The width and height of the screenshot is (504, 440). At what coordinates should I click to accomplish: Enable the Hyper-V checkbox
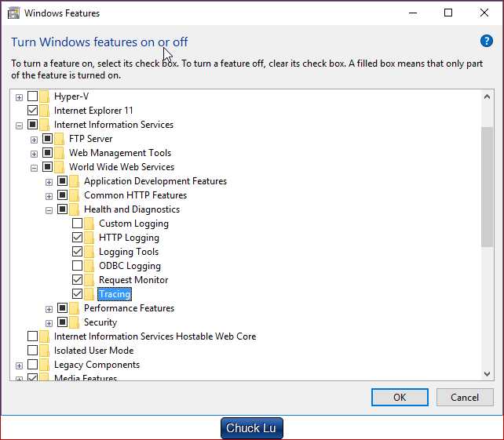[x=32, y=96]
